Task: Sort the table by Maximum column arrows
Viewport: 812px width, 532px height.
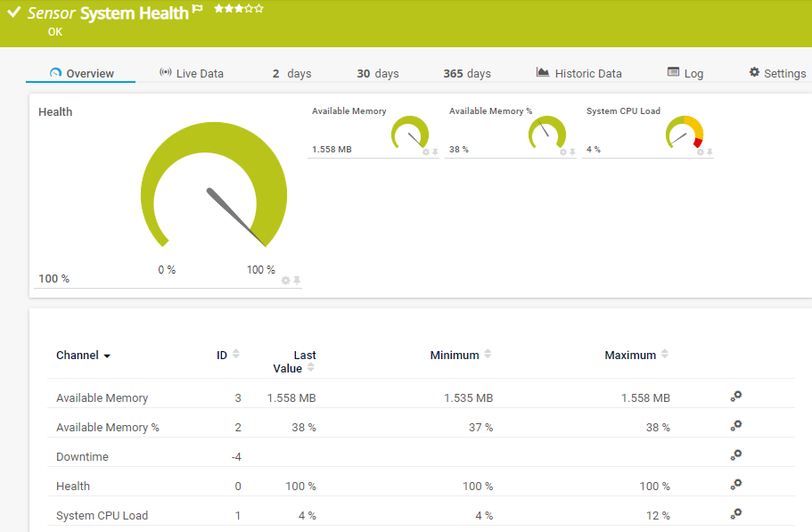Action: tap(664, 355)
